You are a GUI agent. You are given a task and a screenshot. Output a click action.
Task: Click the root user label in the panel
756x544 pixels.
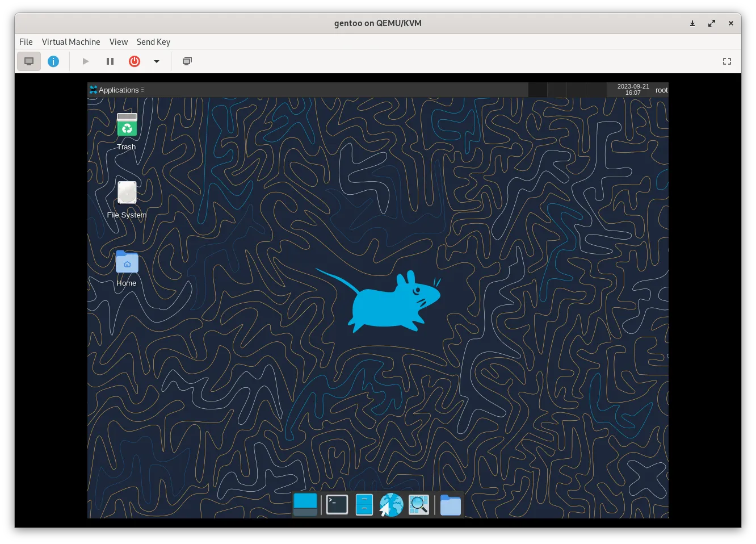pyautogui.click(x=661, y=90)
